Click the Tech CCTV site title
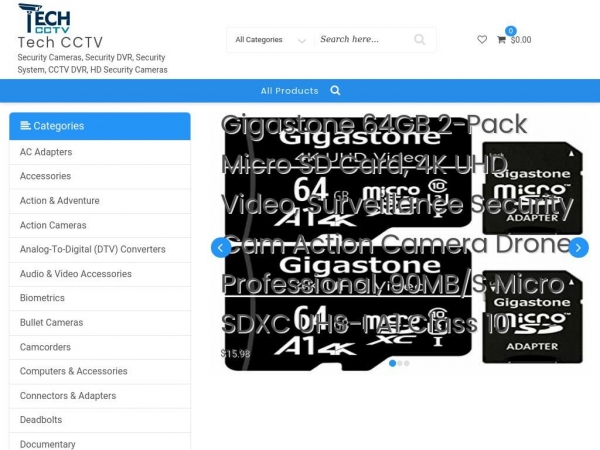This screenshot has width=600, height=450. [x=60, y=42]
